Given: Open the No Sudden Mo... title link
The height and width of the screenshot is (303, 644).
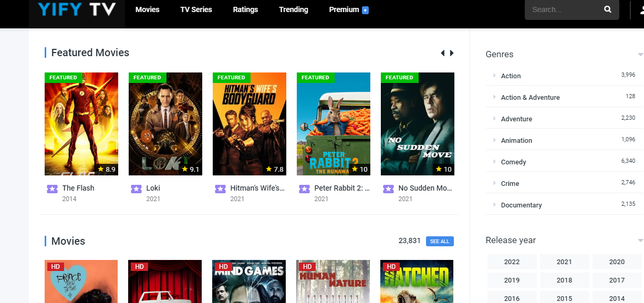Looking at the screenshot, I should (425, 188).
